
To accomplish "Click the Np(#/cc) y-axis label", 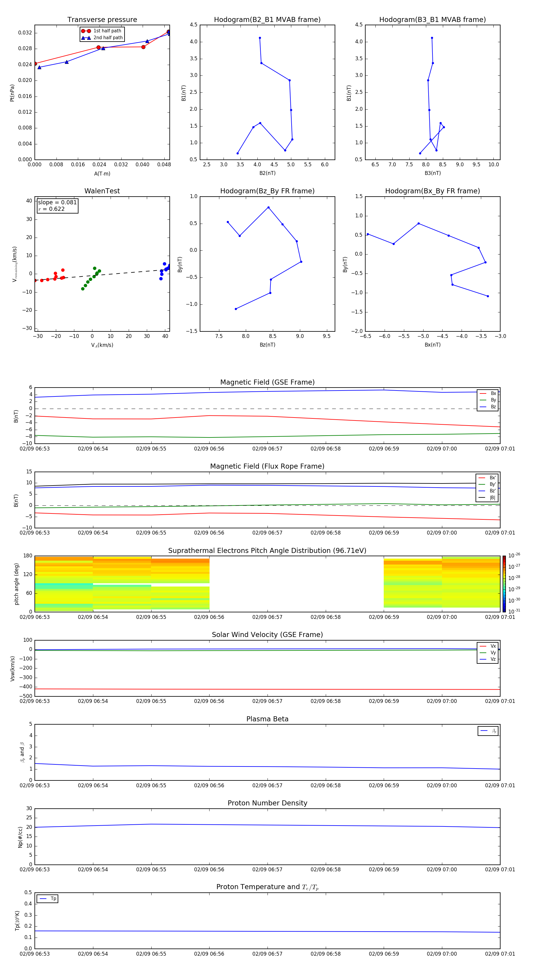I will [20, 837].
